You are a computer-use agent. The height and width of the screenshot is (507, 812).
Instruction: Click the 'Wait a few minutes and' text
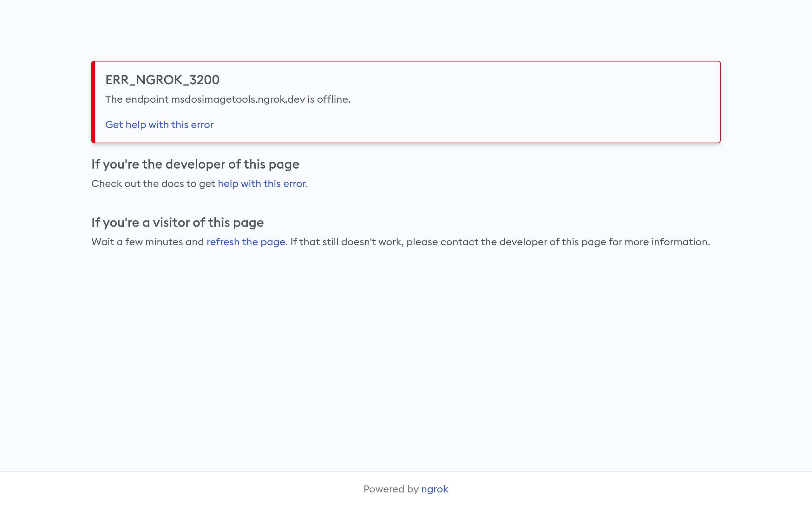point(147,242)
